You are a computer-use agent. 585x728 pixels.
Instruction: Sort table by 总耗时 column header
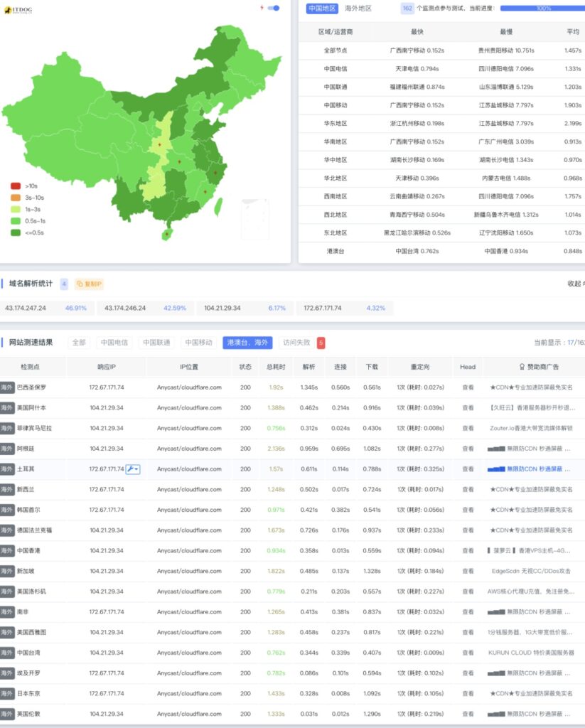276,367
